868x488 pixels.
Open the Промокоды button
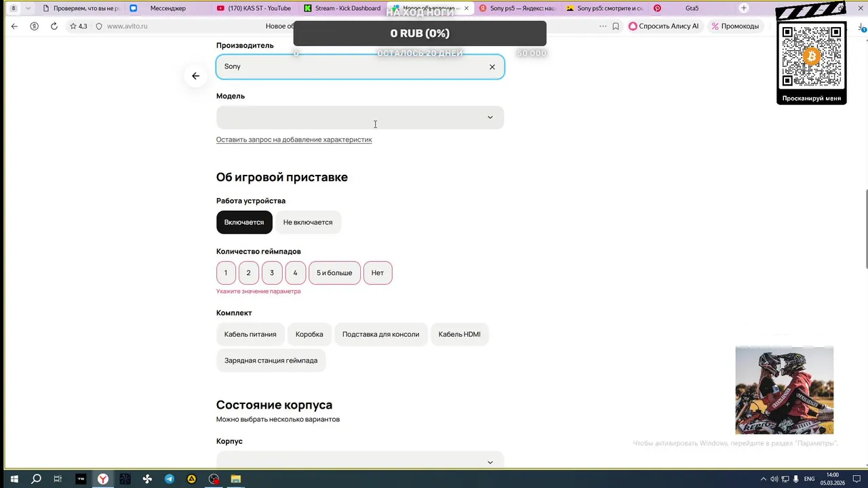(x=735, y=26)
